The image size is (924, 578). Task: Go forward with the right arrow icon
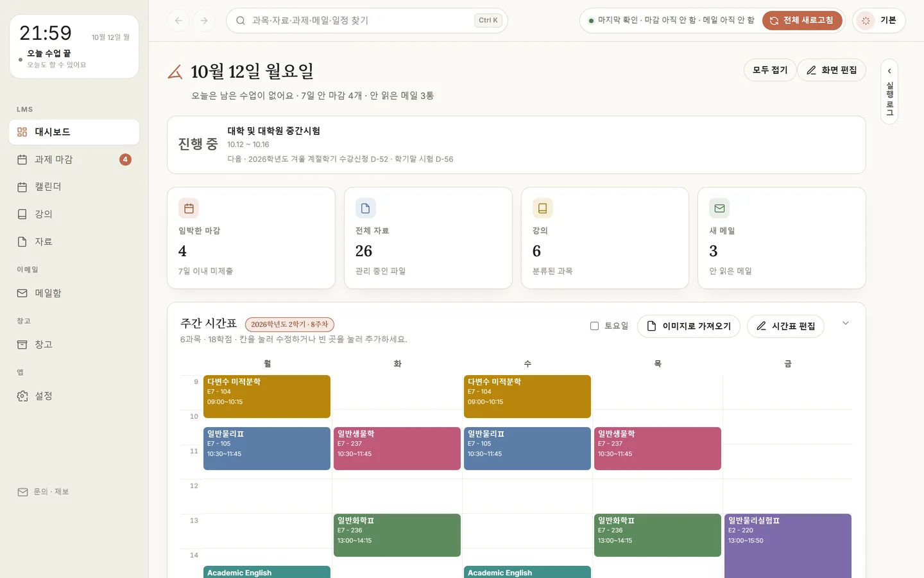coord(204,21)
